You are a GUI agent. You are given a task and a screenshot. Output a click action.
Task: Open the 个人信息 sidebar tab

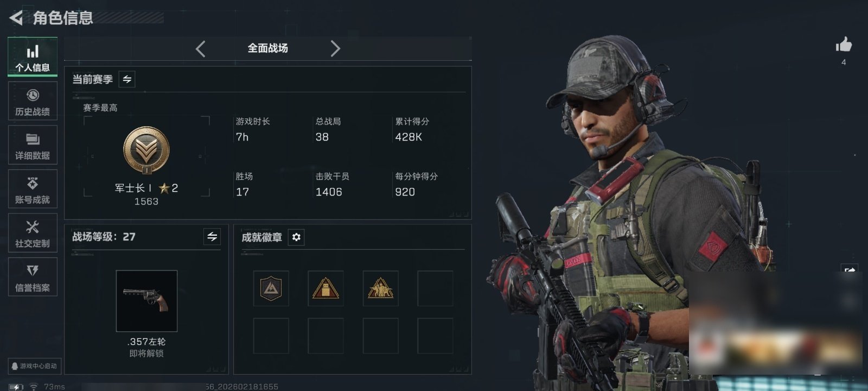coord(33,57)
